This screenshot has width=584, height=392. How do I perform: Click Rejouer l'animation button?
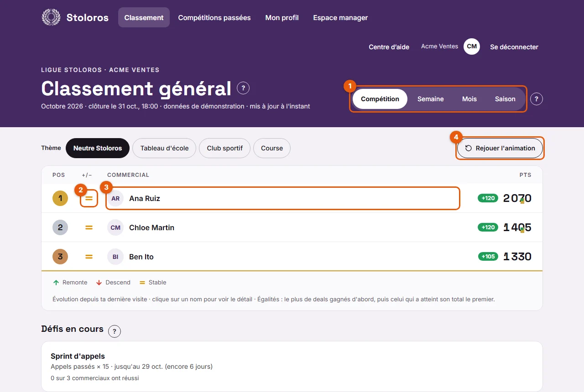pyautogui.click(x=500, y=148)
